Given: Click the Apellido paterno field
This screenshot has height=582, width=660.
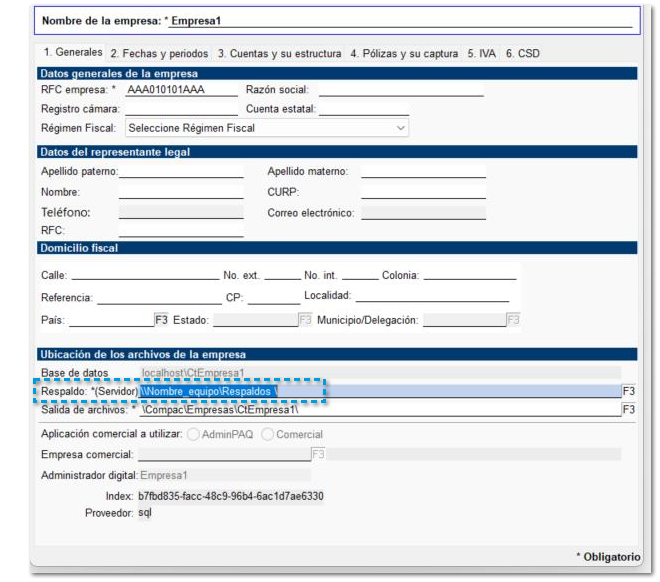Looking at the screenshot, I should pyautogui.click(x=180, y=172).
